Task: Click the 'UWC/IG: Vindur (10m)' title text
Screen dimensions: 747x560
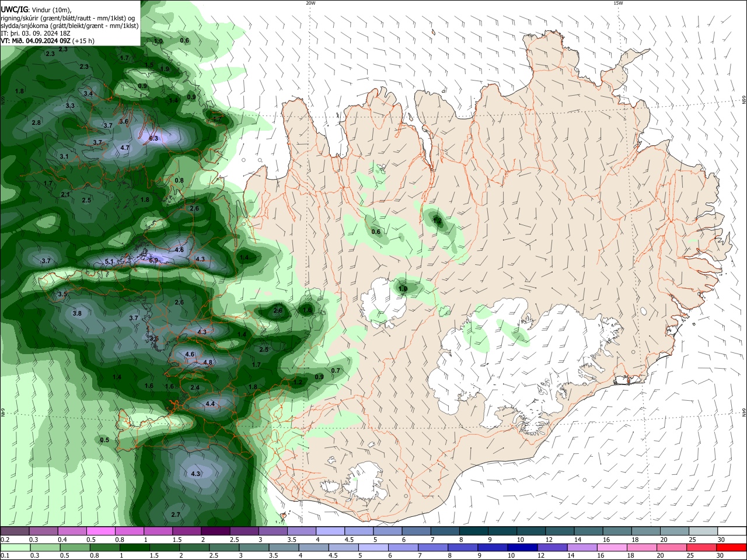Action: (36, 9)
